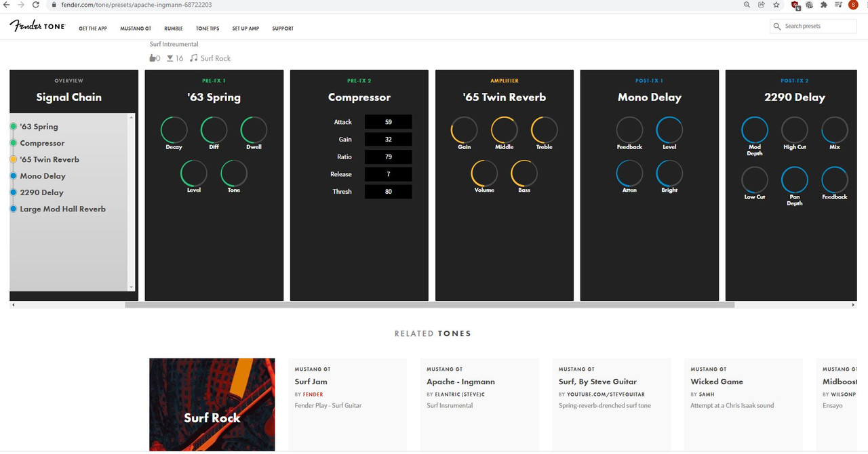The width and height of the screenshot is (868, 454).
Task: Reload the page
Action: [36, 5]
